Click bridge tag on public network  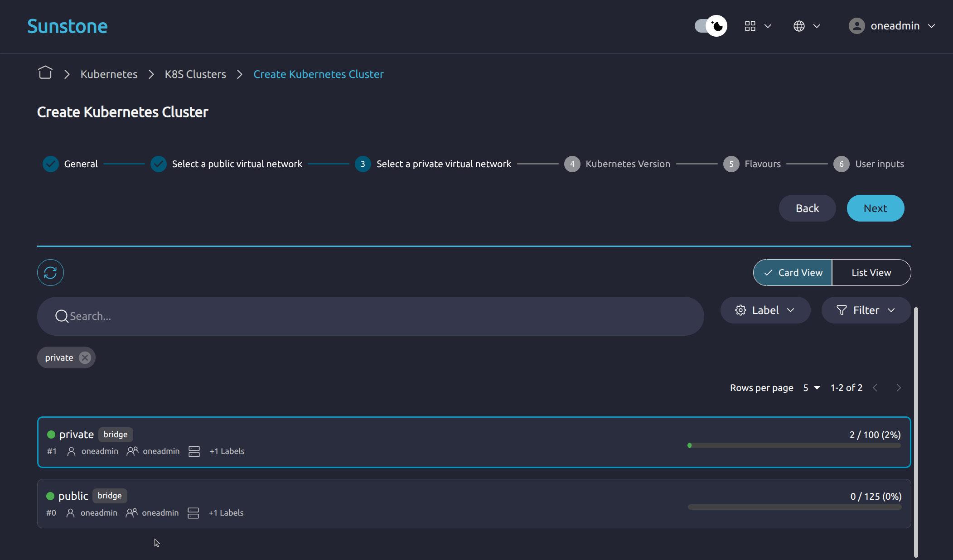[x=110, y=496]
